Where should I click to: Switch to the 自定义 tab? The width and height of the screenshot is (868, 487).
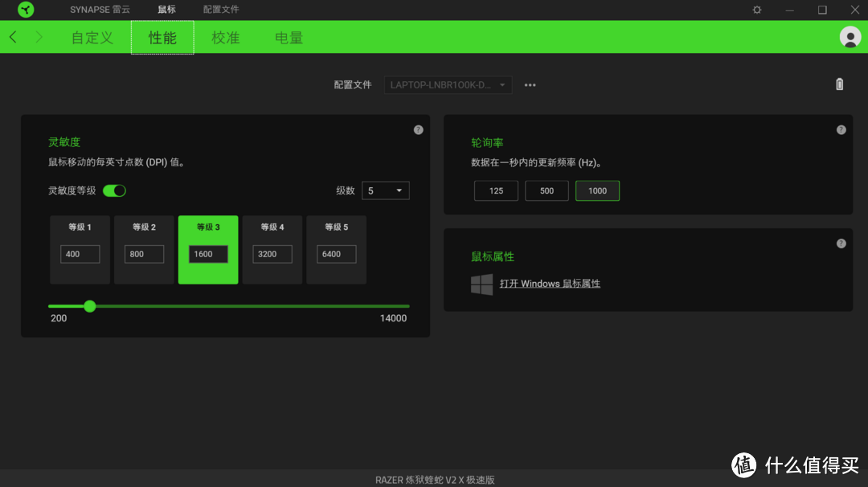click(92, 38)
